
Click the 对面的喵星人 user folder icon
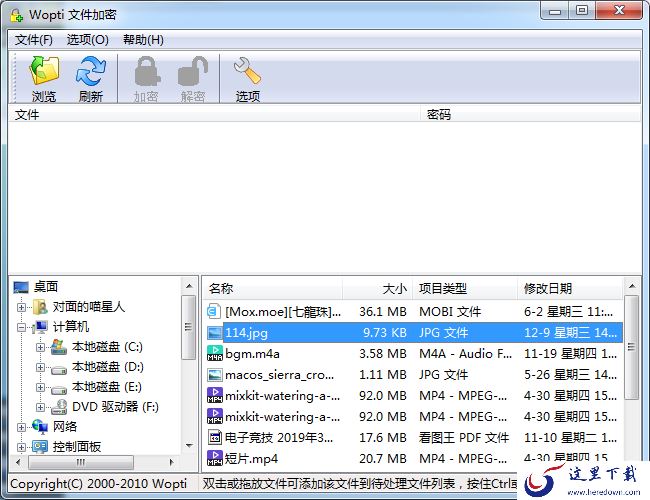40,307
